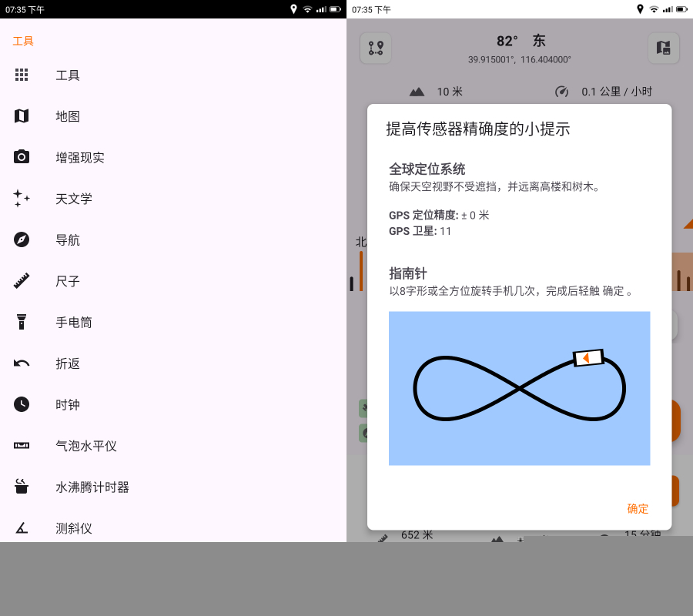Tap the 82° 东 compass heading
693x616 pixels.
coord(520,41)
